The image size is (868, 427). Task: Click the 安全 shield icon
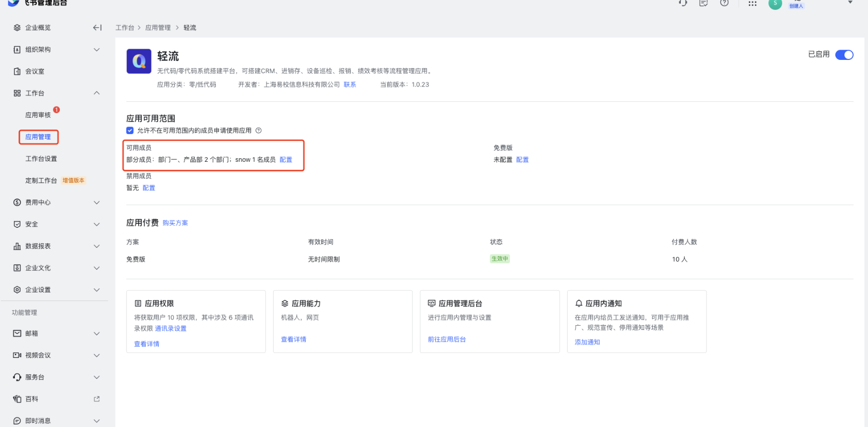[x=17, y=224]
